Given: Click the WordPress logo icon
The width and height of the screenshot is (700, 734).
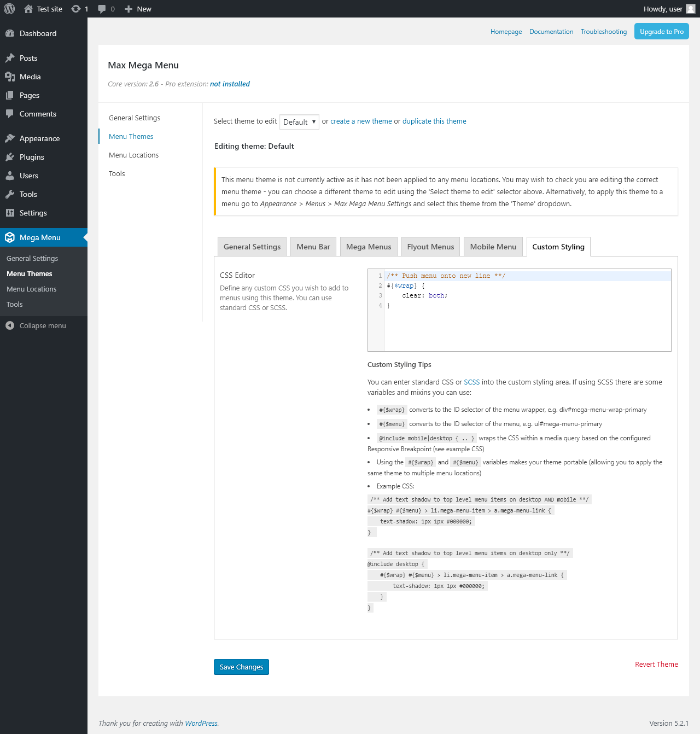Looking at the screenshot, I should (x=9, y=9).
